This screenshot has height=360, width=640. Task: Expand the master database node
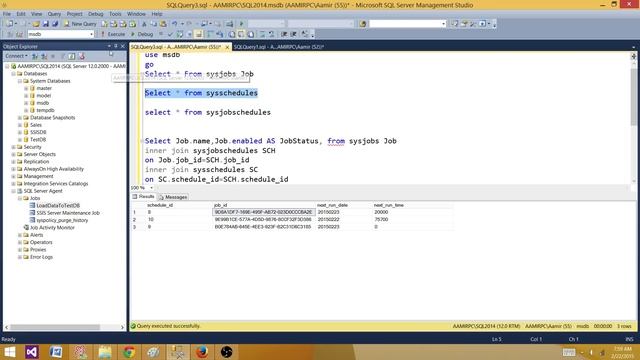pos(26,89)
